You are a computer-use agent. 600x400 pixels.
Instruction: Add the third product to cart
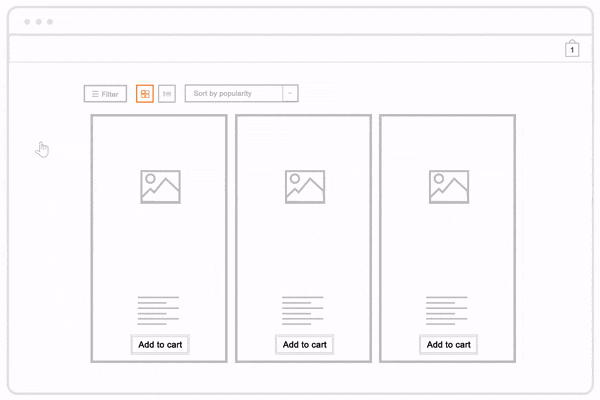pos(448,345)
